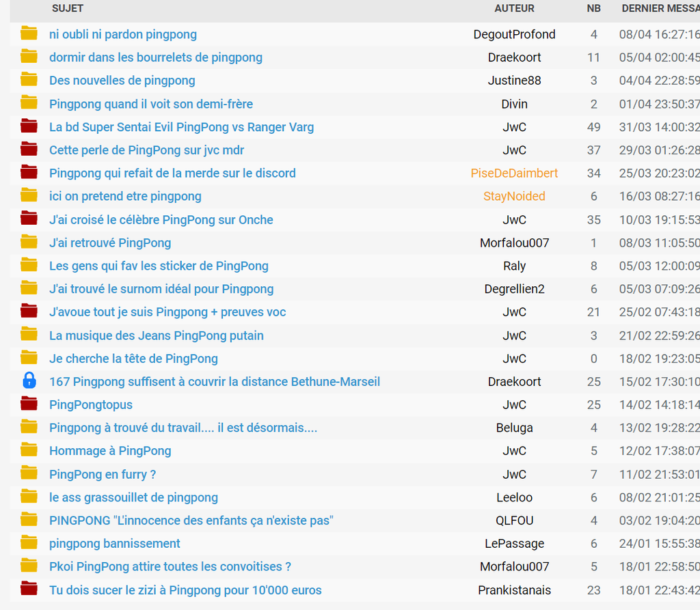Click the red folder icon beside 'La bd Super Sentai'
This screenshot has width=700, height=610.
pyautogui.click(x=29, y=126)
